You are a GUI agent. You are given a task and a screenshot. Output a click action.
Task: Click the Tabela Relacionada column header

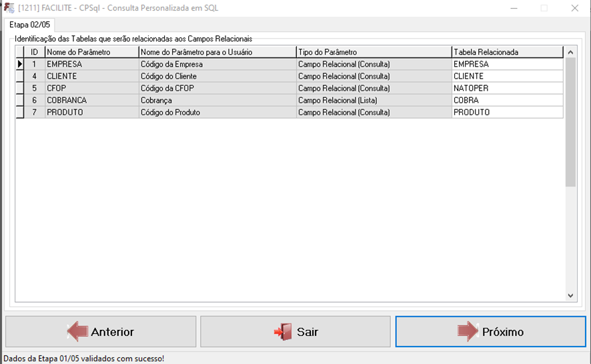(507, 52)
